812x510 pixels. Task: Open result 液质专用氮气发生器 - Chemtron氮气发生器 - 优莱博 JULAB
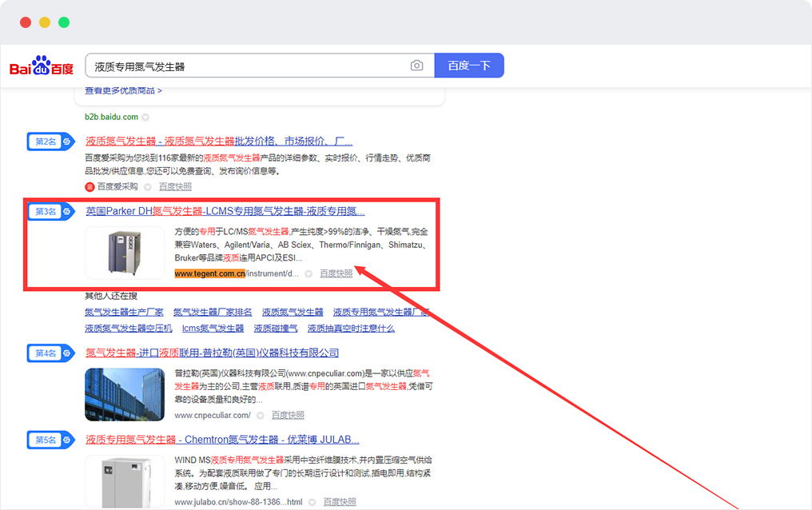(223, 440)
